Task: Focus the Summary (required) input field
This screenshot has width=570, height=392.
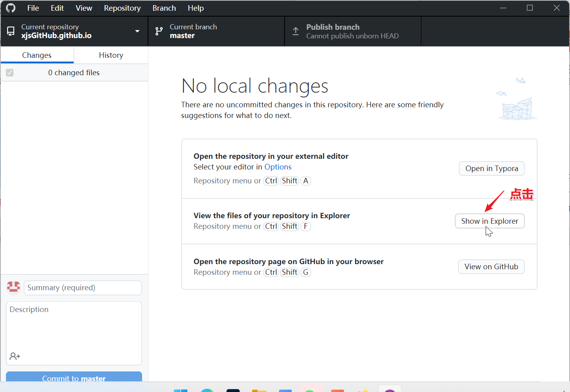Action: pos(83,288)
